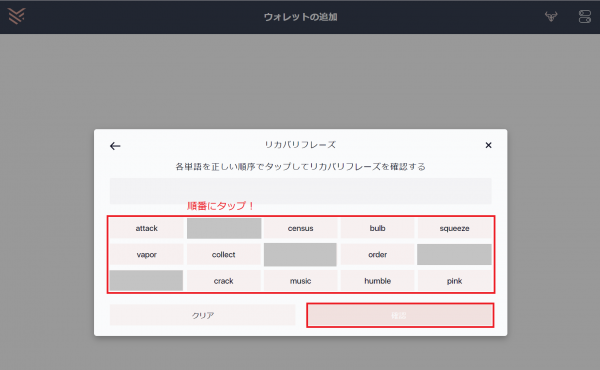
Task: Click the クリア (clear) button
Action: point(202,315)
